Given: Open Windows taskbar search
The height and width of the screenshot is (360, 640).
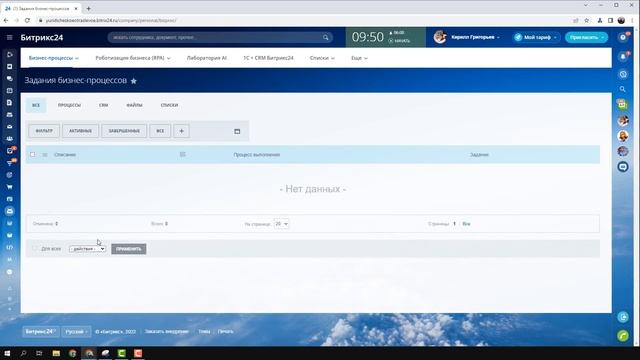Looking at the screenshot, I should tap(23, 353).
